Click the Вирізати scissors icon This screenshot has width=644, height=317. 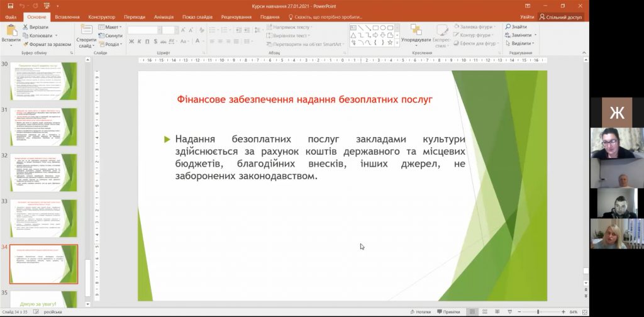tap(26, 27)
